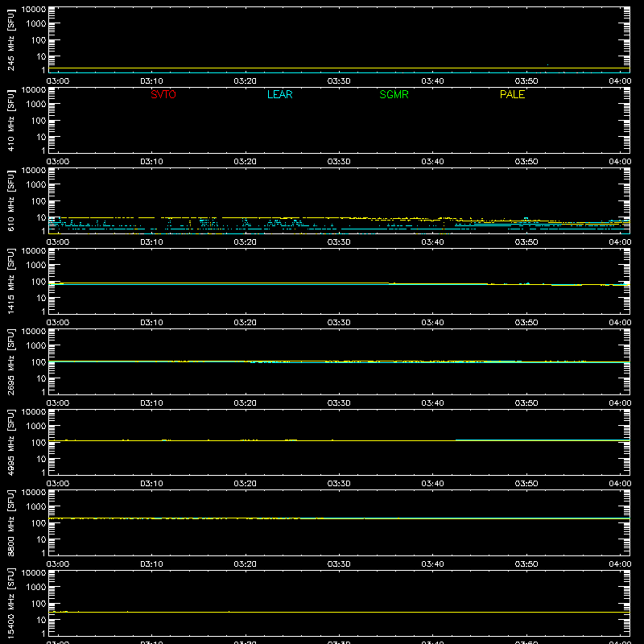This screenshot has width=644, height=644.
Task: Click 03:30 tick under the 610 MHz plot
Action: tap(339, 242)
